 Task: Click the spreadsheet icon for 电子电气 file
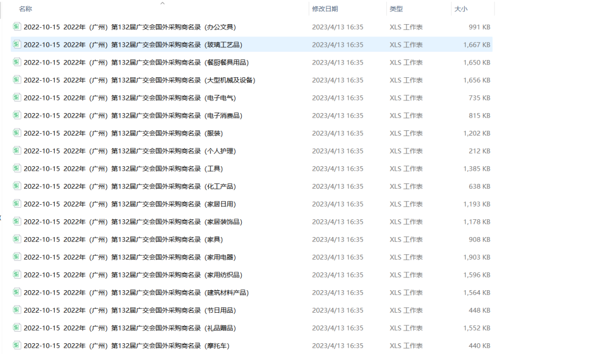coord(17,97)
